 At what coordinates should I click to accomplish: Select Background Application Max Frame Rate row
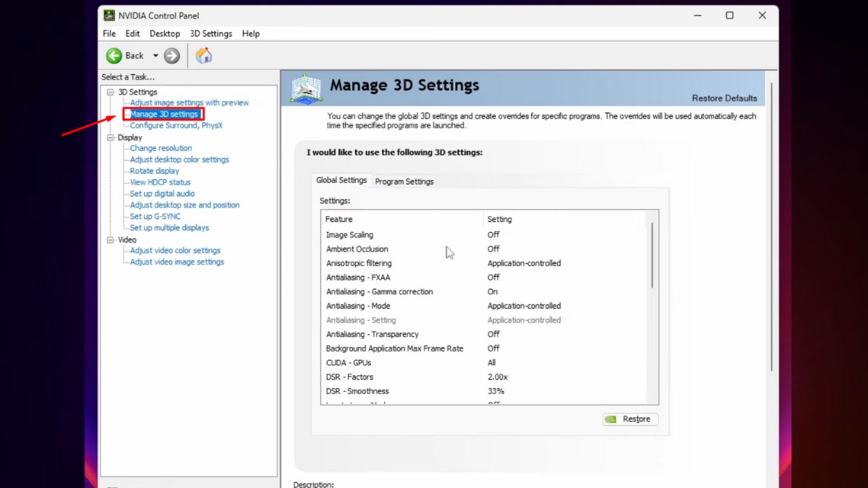coord(485,348)
